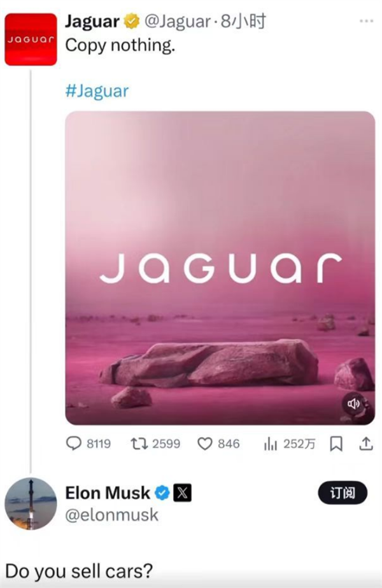Image resolution: width=382 pixels, height=588 pixels.
Task: Click the @elonmusk handle
Action: tap(112, 515)
